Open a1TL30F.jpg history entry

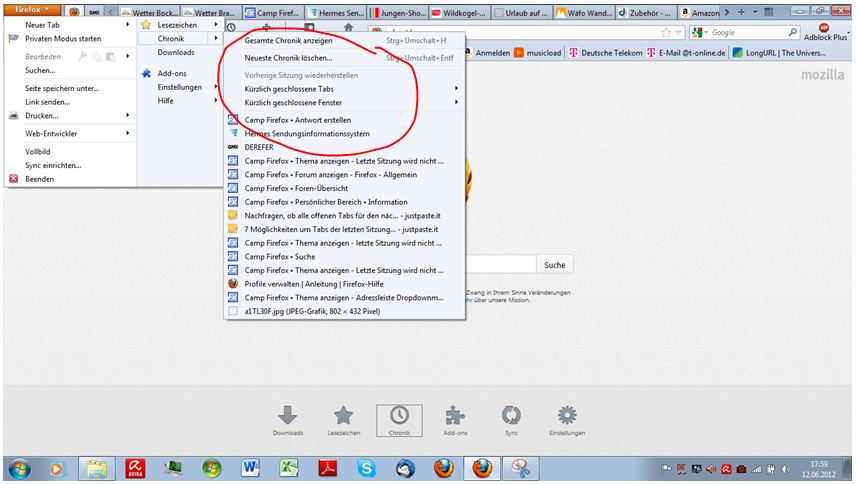click(x=344, y=311)
